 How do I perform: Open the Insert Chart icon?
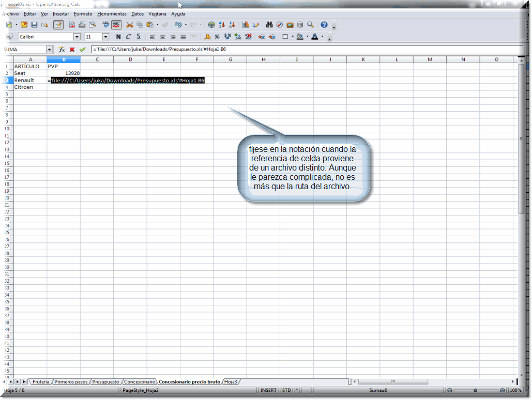click(x=246, y=25)
